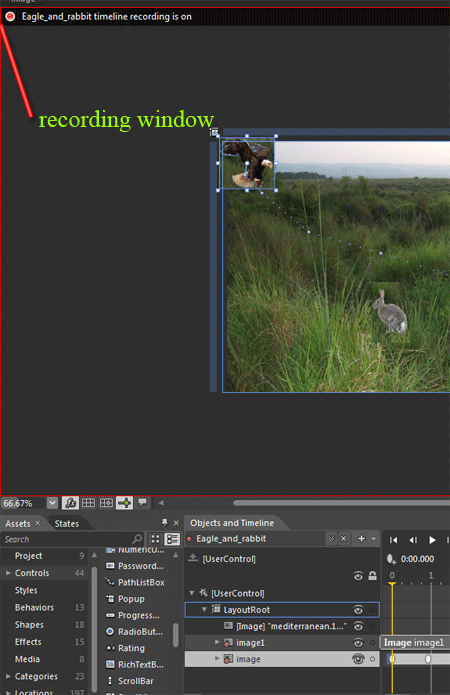
Task: Open the storyboard picker double-chevron dropdown
Action: click(x=331, y=539)
